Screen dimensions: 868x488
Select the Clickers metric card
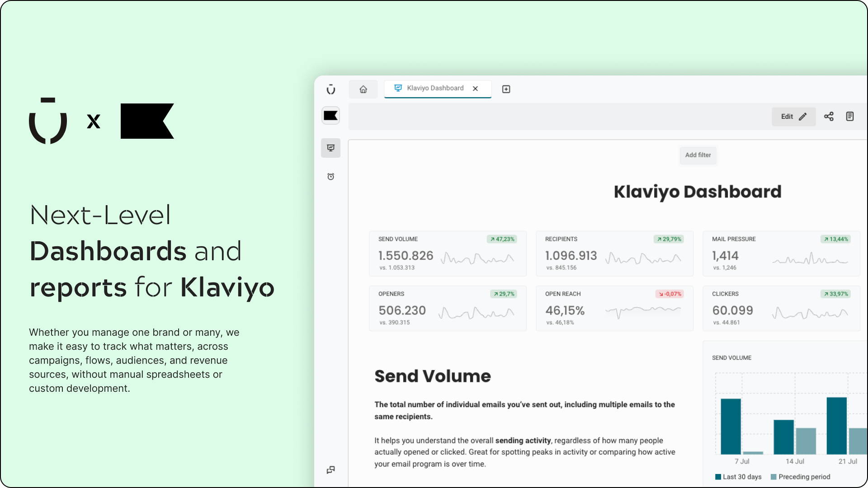(x=781, y=308)
